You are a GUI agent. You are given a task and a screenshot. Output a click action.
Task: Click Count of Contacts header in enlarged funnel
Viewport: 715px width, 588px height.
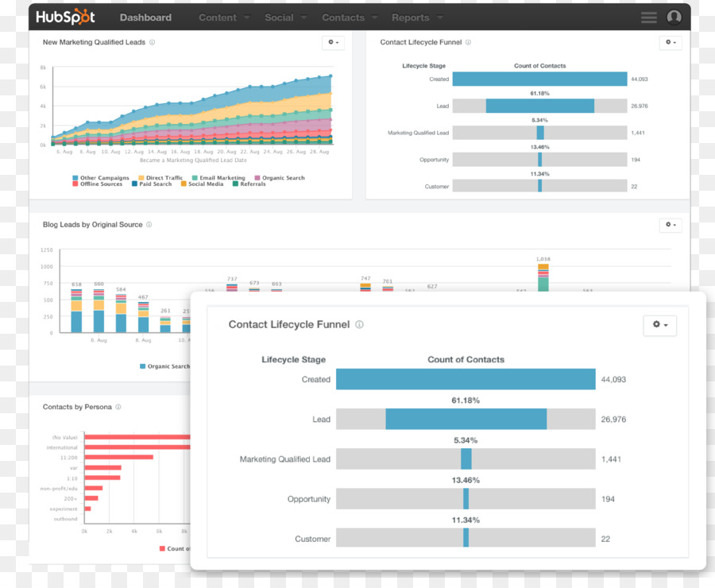[x=466, y=359]
